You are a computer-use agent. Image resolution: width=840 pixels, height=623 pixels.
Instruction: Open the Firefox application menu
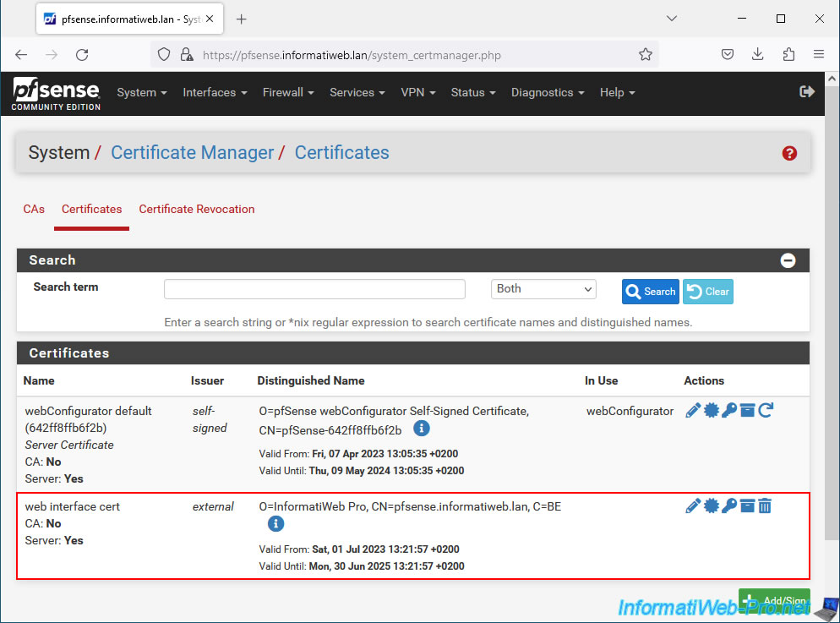tap(819, 54)
